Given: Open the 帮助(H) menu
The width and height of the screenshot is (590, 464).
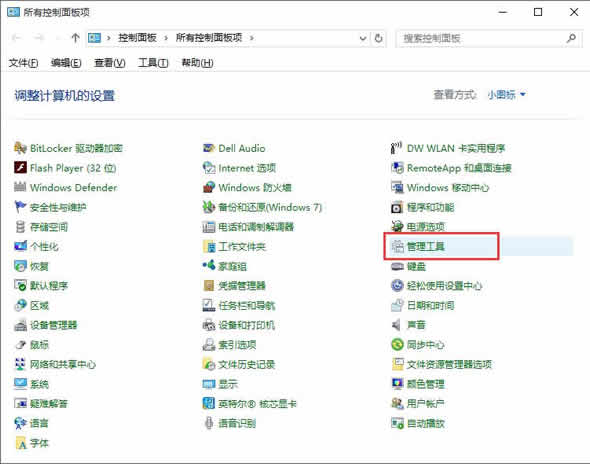Looking at the screenshot, I should 198,62.
